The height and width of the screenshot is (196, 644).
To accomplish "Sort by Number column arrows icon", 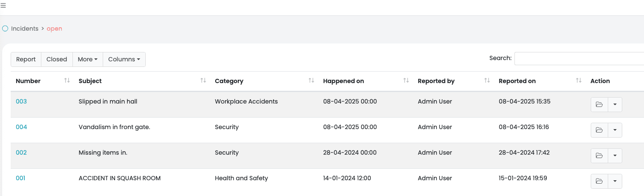I will click(x=67, y=81).
